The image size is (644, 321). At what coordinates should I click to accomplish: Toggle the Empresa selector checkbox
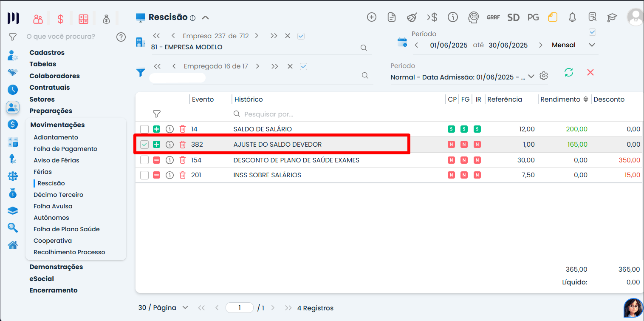point(301,36)
